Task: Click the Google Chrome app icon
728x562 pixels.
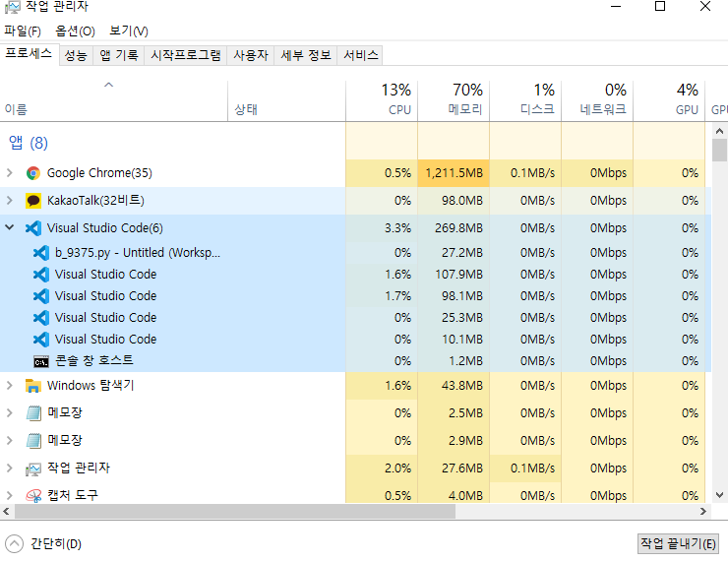Action: tap(33, 173)
